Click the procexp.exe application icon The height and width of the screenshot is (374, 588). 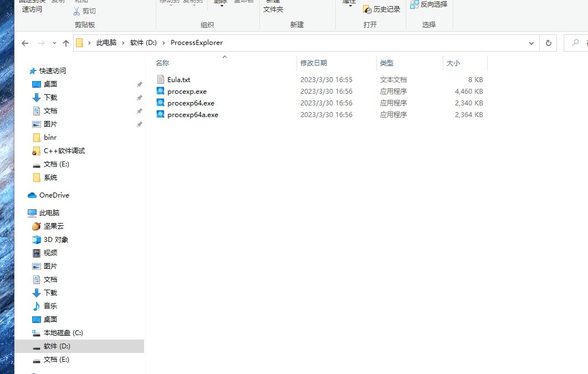[x=161, y=91]
